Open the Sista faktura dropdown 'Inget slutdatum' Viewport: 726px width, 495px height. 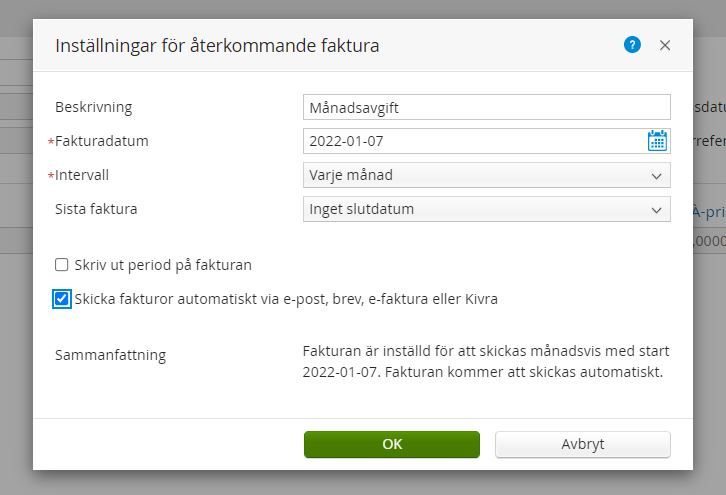(486, 209)
